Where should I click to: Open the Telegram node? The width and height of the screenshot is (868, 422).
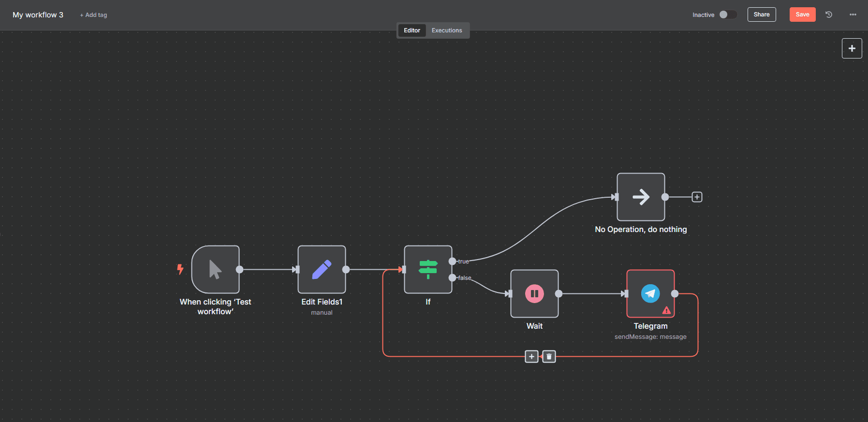click(x=650, y=293)
